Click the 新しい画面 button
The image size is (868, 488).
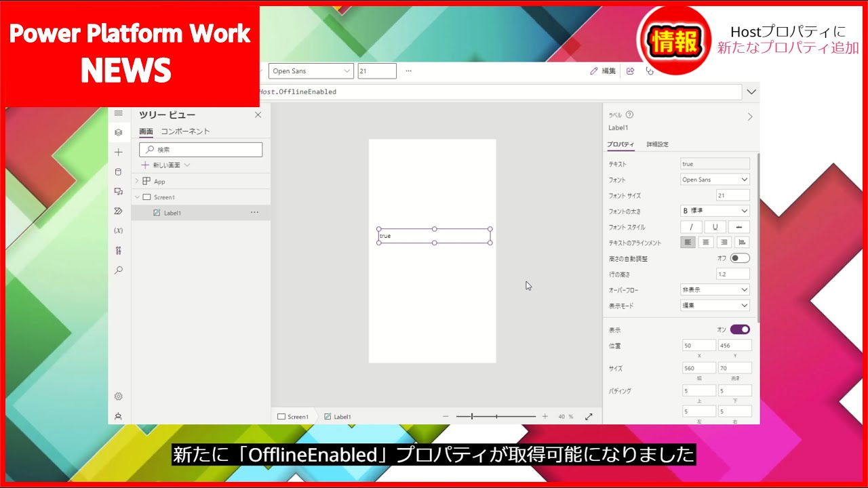165,165
